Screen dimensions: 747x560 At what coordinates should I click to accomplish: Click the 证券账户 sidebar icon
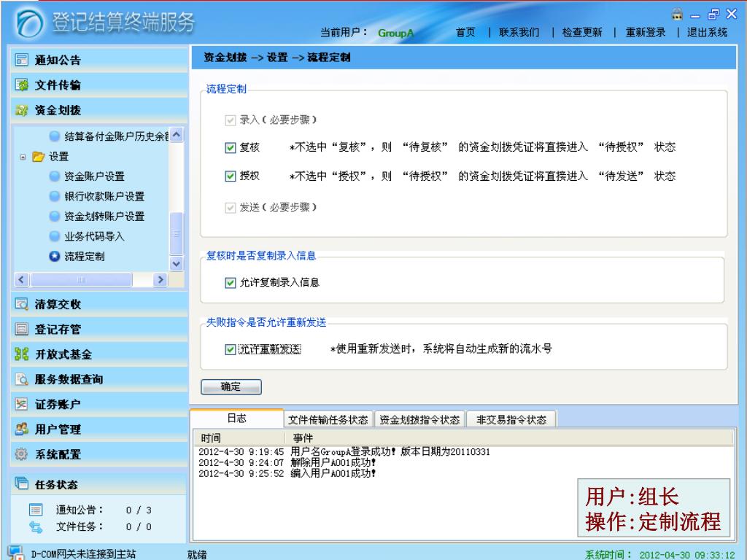[21, 404]
